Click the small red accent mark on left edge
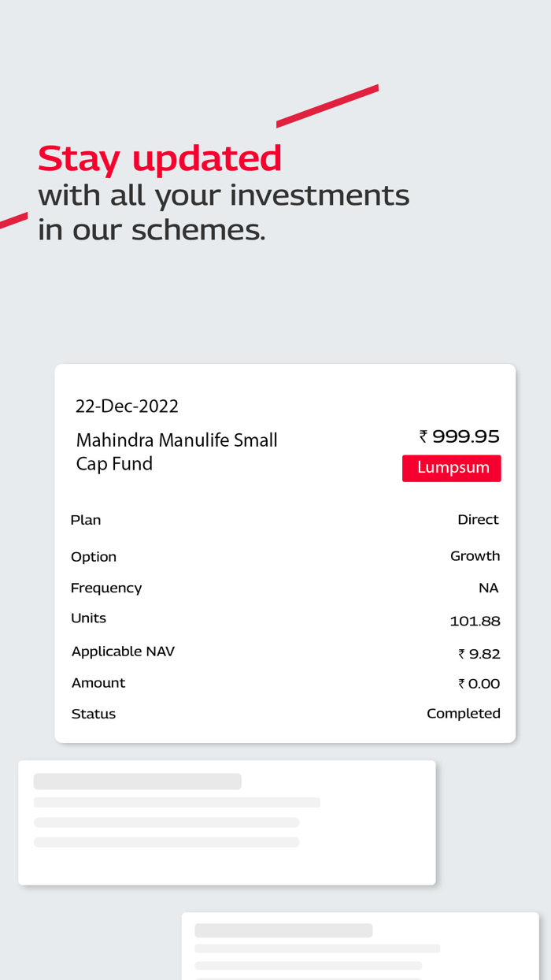 point(12,218)
